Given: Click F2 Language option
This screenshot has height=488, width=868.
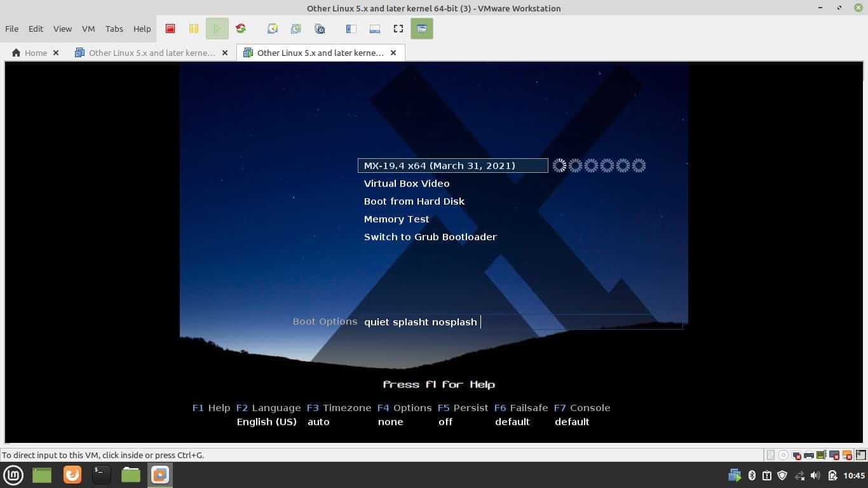Looking at the screenshot, I should 268,408.
